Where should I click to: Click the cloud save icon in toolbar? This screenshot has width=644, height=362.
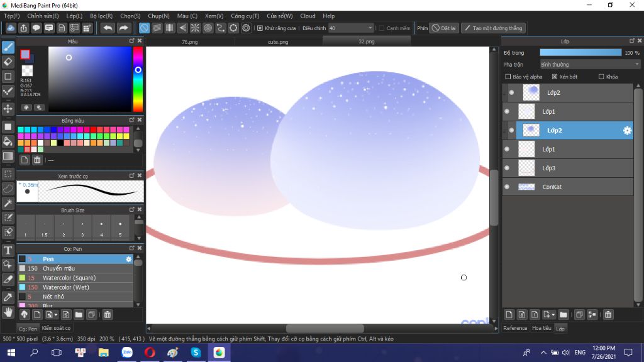11,28
